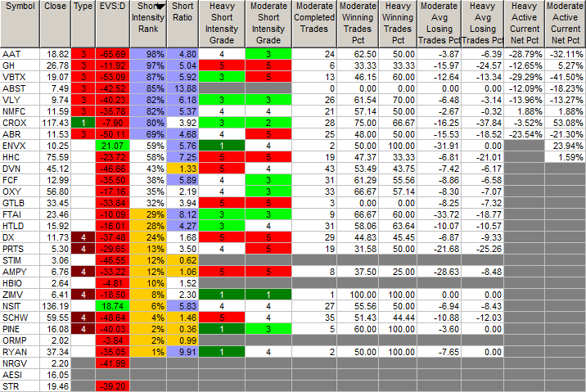Select the CROX symbol cell
Screen dimensions: 586x392
pos(20,123)
